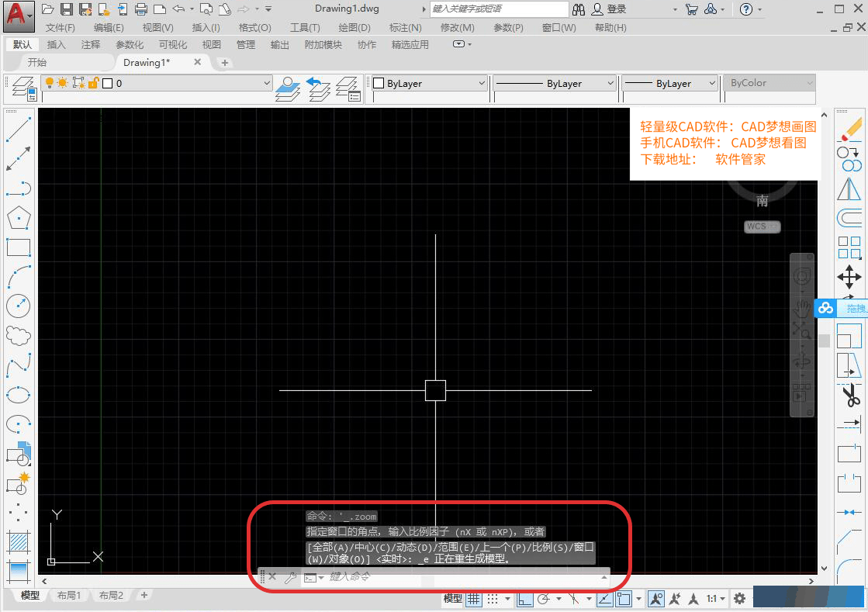Select the Polygon tool

point(19,218)
